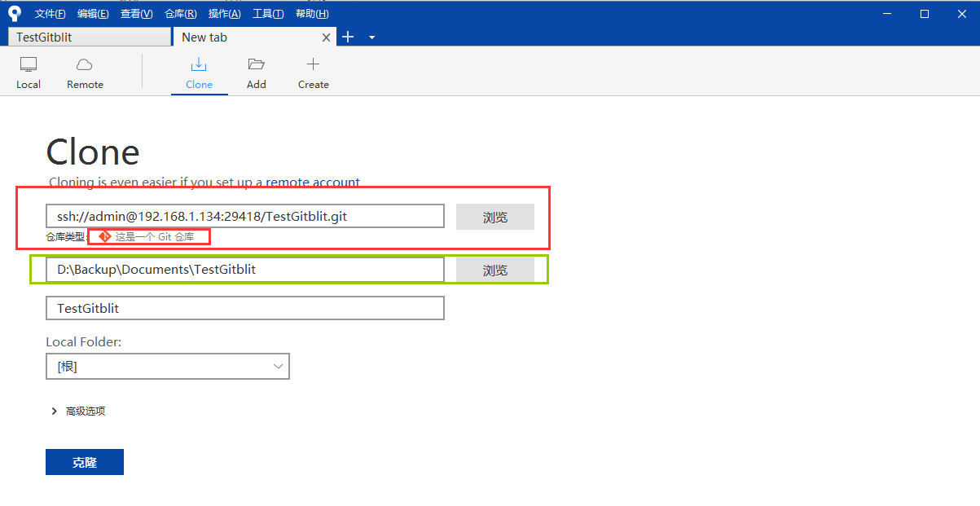Click the Local Folder: label

coord(84,342)
